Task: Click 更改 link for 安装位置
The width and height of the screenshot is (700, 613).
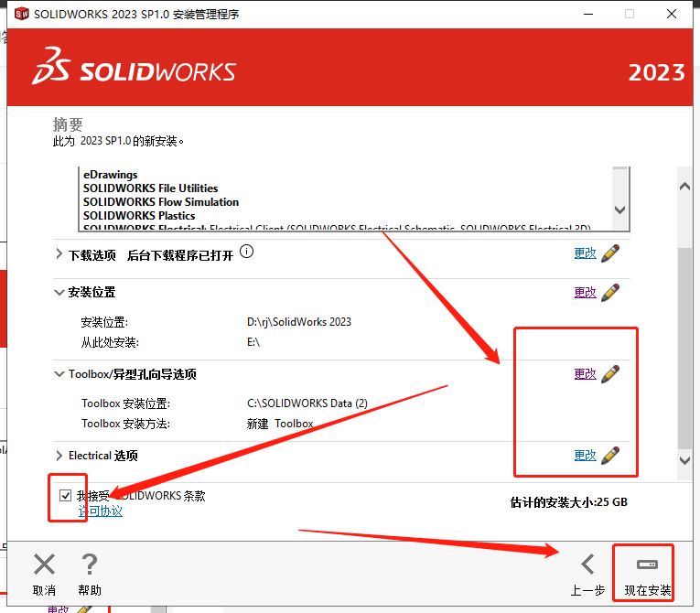Action: coord(585,293)
